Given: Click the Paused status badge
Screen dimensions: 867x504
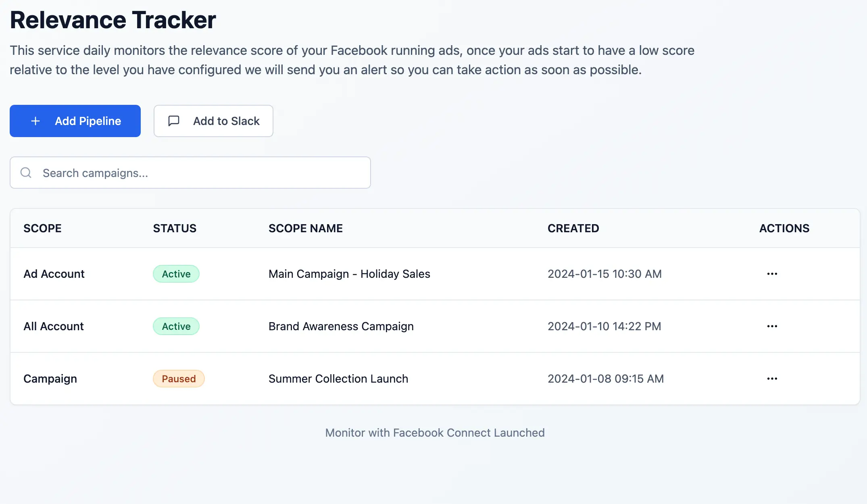Looking at the screenshot, I should (179, 379).
